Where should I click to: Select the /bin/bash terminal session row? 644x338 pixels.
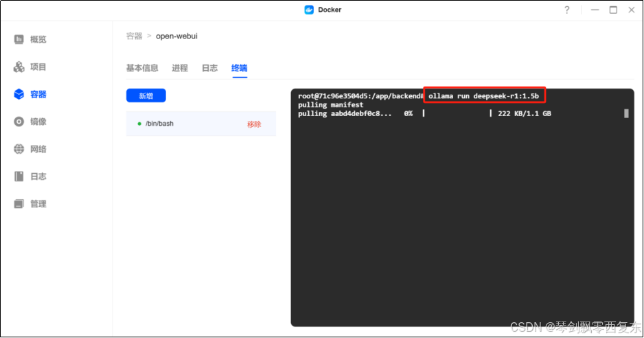(x=201, y=124)
